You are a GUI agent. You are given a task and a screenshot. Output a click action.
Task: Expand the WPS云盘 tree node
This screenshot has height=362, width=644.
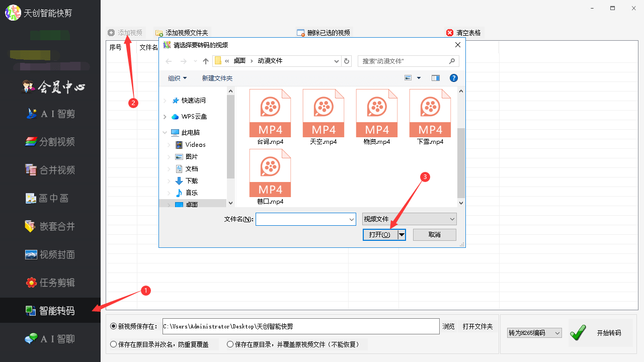[165, 117]
